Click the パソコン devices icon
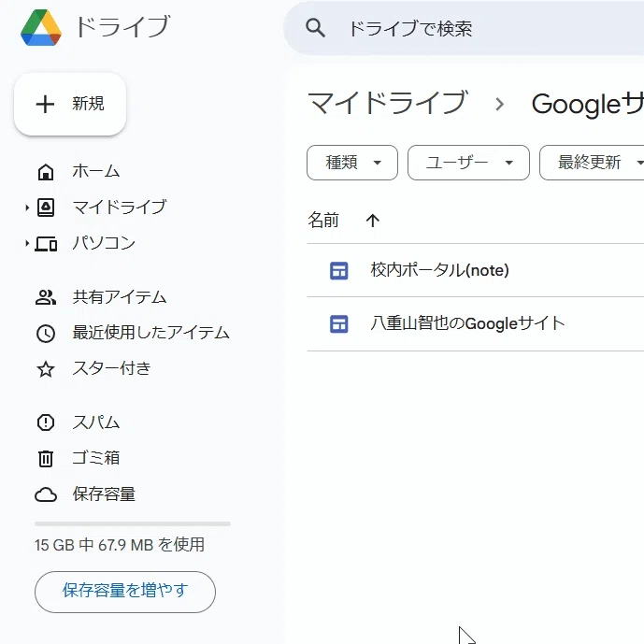 [x=46, y=244]
